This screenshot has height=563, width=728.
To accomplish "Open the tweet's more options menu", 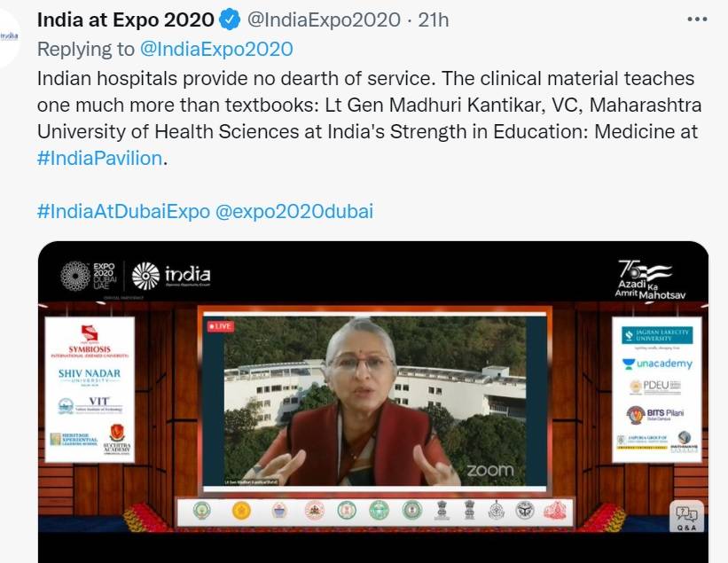I will tap(697, 20).
